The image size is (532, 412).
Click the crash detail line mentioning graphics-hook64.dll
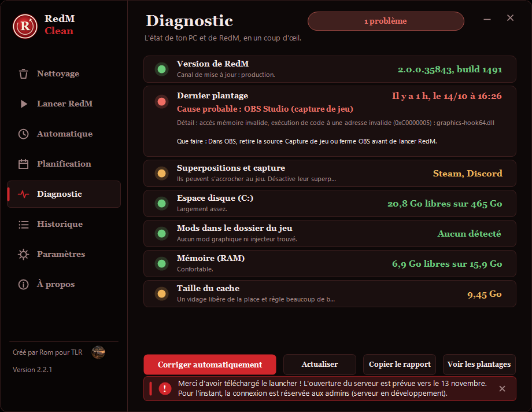pyautogui.click(x=335, y=123)
